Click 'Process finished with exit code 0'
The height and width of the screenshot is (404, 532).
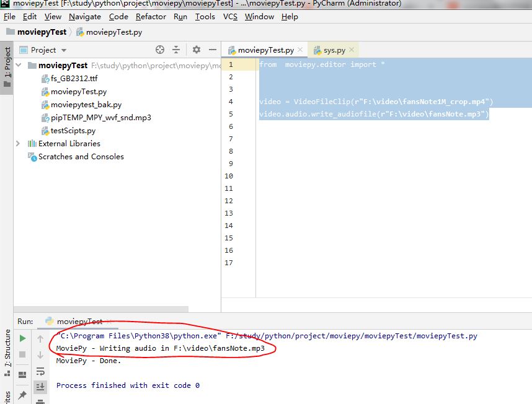(x=128, y=385)
